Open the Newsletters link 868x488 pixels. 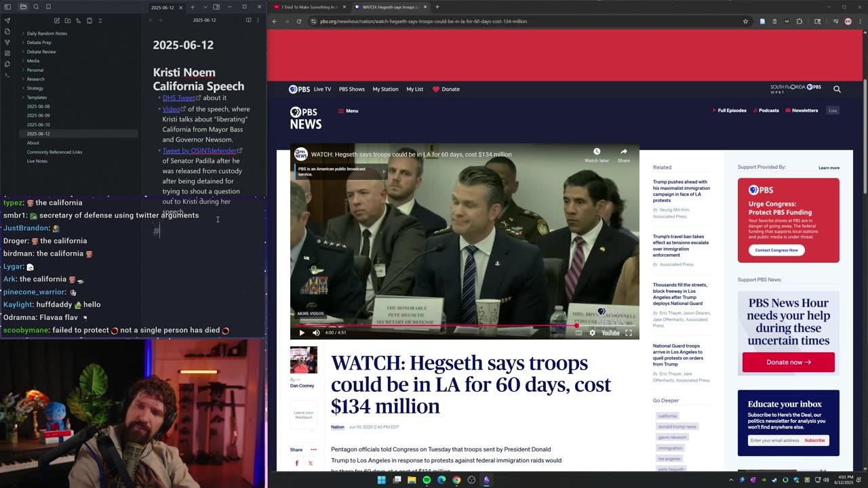tap(802, 110)
